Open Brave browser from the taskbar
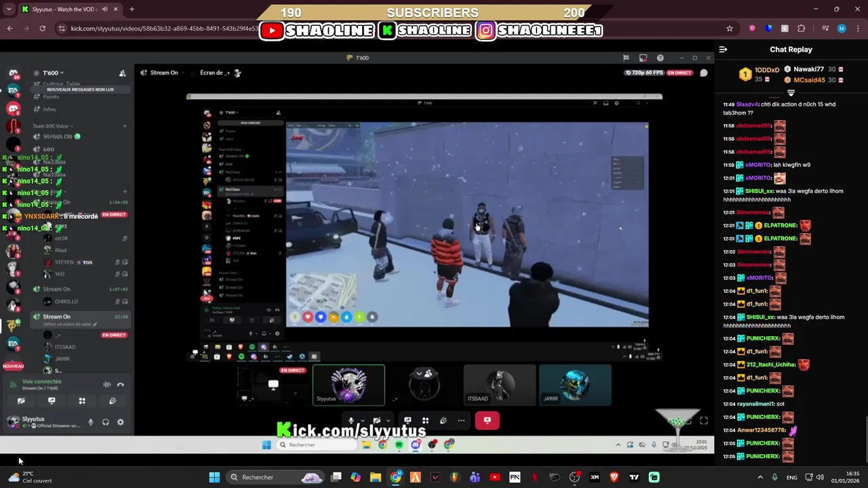The width and height of the screenshot is (868, 488). pyautogui.click(x=614, y=477)
